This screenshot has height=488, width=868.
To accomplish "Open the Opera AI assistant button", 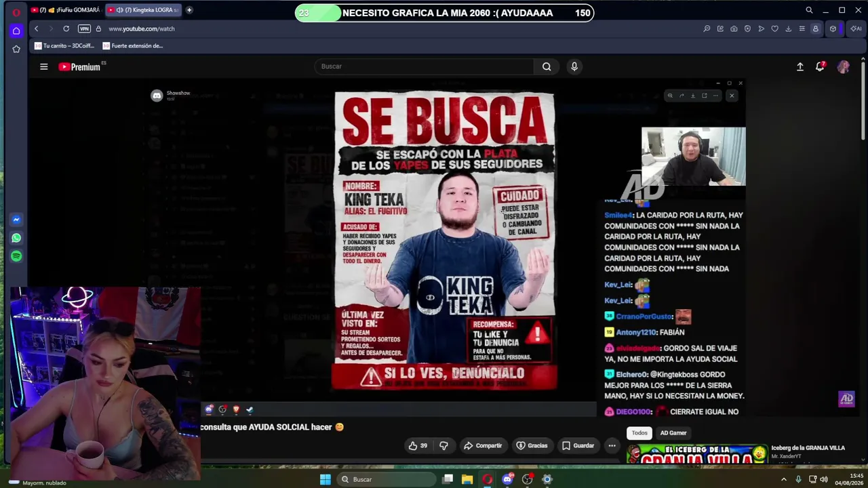I will (856, 28).
